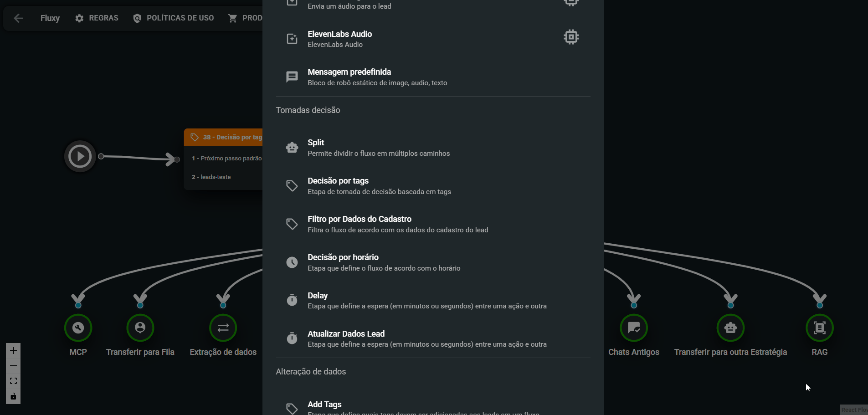Viewport: 868px width, 415px height.
Task: Open POLÍTICAS DE USO tab
Action: 173,18
